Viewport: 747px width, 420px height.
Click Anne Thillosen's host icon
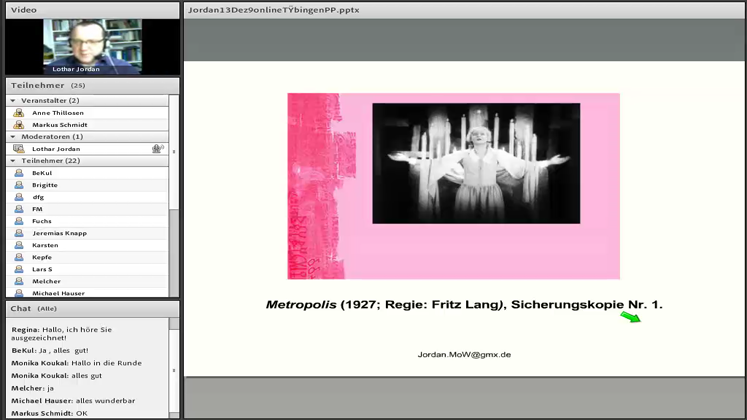(x=18, y=113)
